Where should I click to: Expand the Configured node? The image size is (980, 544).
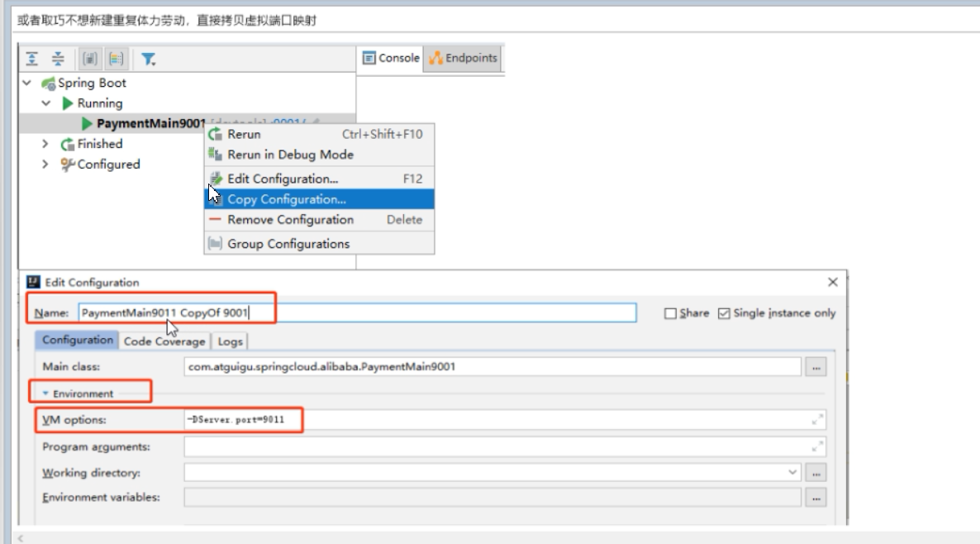pyautogui.click(x=45, y=164)
